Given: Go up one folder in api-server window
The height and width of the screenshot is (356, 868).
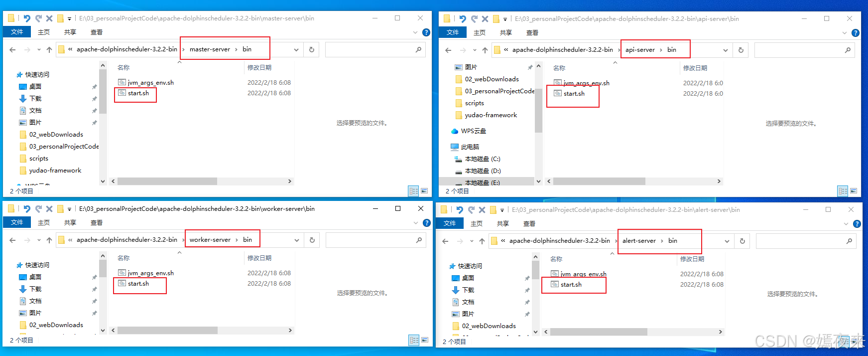Looking at the screenshot, I should click(x=485, y=50).
